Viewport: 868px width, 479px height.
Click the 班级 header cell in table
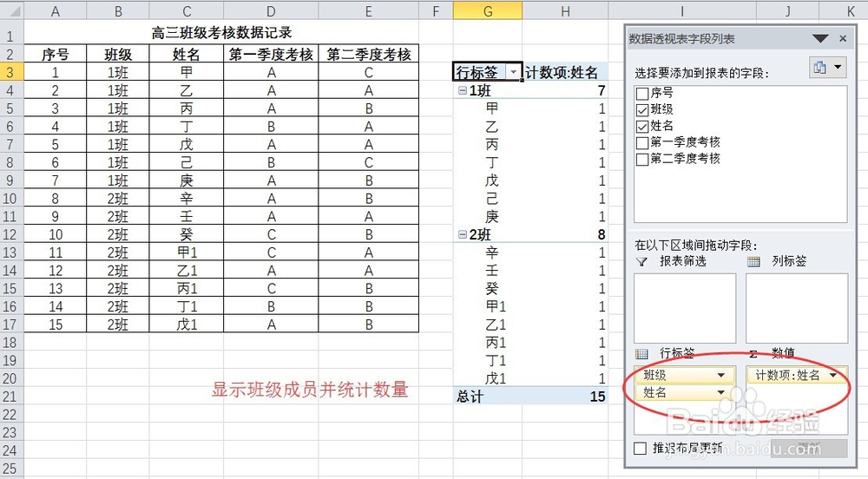(118, 54)
